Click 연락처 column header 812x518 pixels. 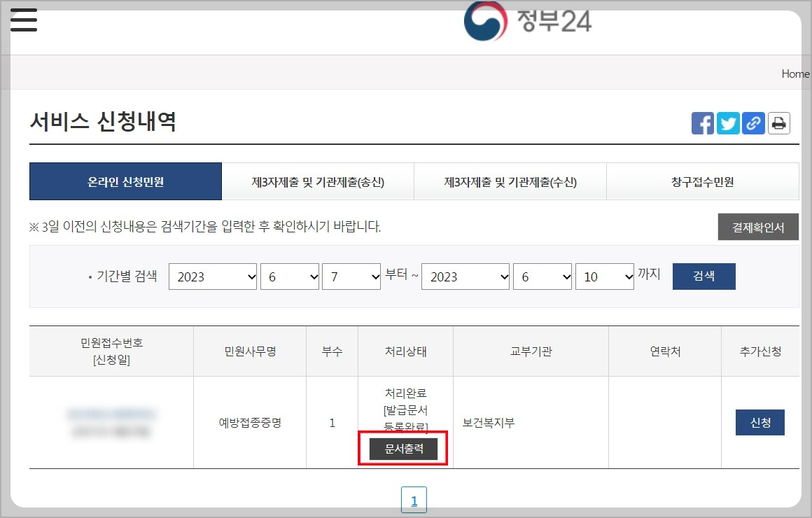point(665,351)
